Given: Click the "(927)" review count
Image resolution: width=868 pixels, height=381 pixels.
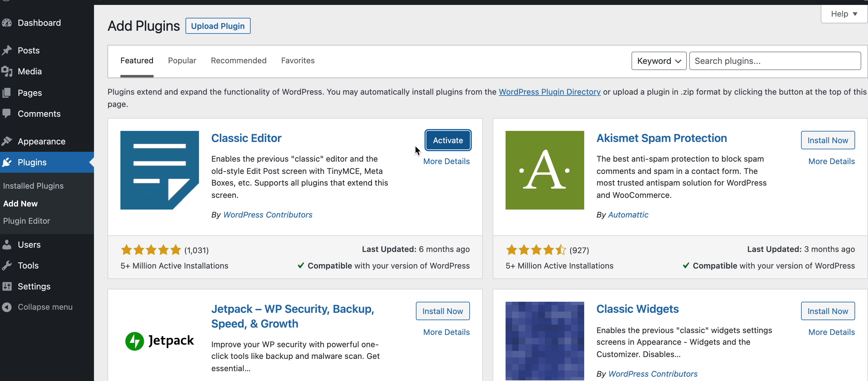Looking at the screenshot, I should pos(579,250).
